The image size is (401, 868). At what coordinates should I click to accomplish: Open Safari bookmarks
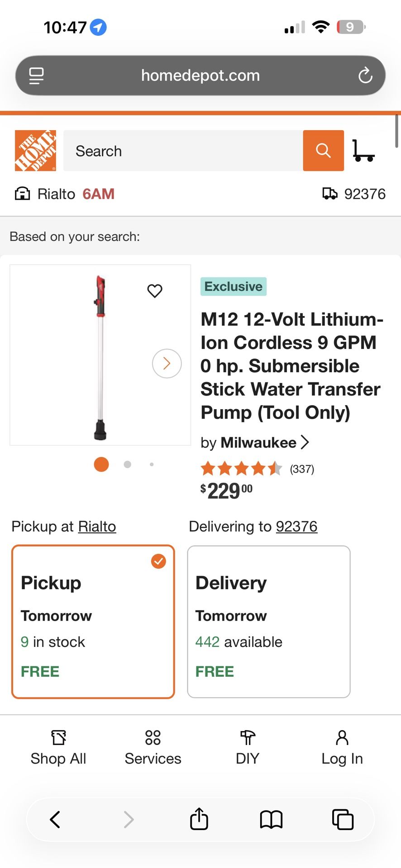point(271,819)
